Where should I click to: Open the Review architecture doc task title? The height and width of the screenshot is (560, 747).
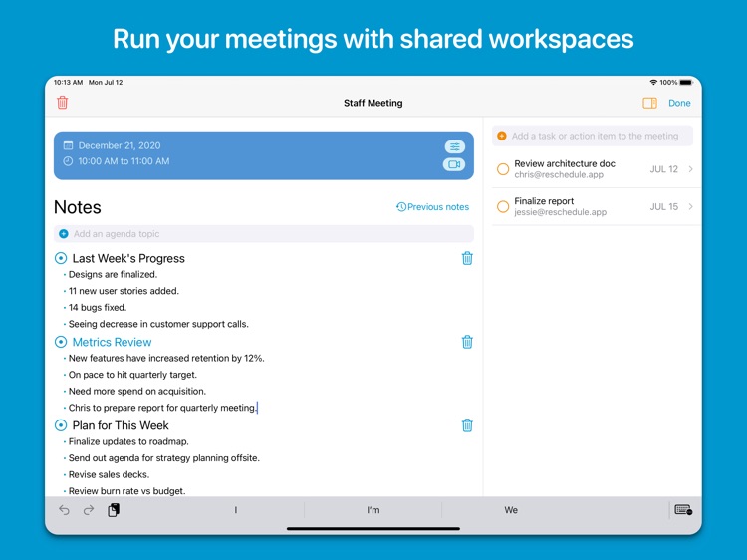pos(565,164)
